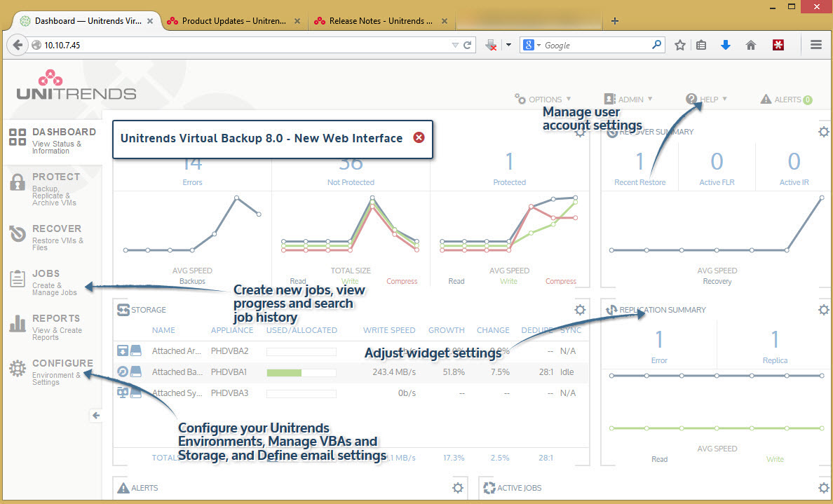Open the browser hamburger menu
This screenshot has width=833, height=504.
pyautogui.click(x=817, y=45)
